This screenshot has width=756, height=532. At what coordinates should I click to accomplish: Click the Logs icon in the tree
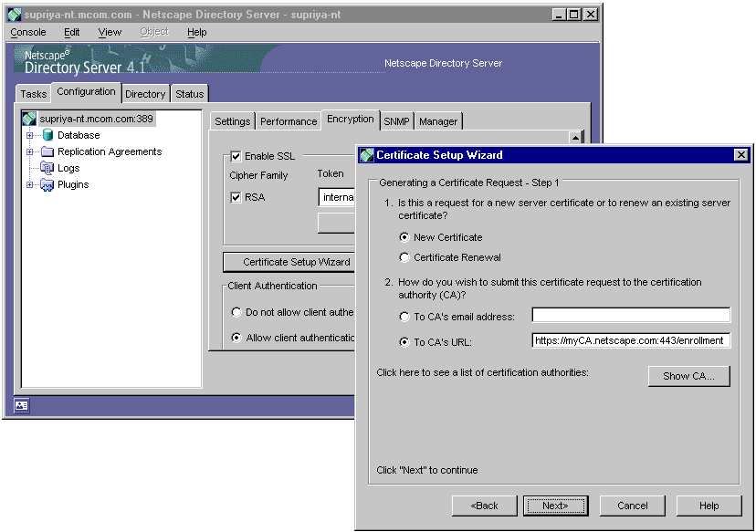[47, 168]
